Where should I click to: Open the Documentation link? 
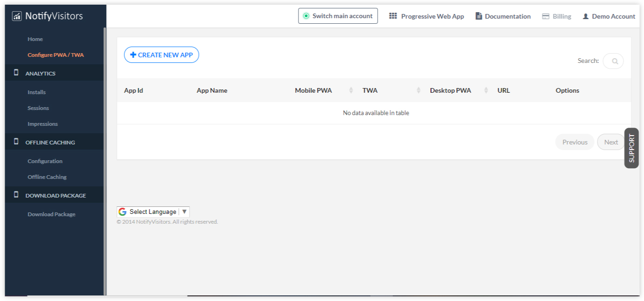click(503, 16)
